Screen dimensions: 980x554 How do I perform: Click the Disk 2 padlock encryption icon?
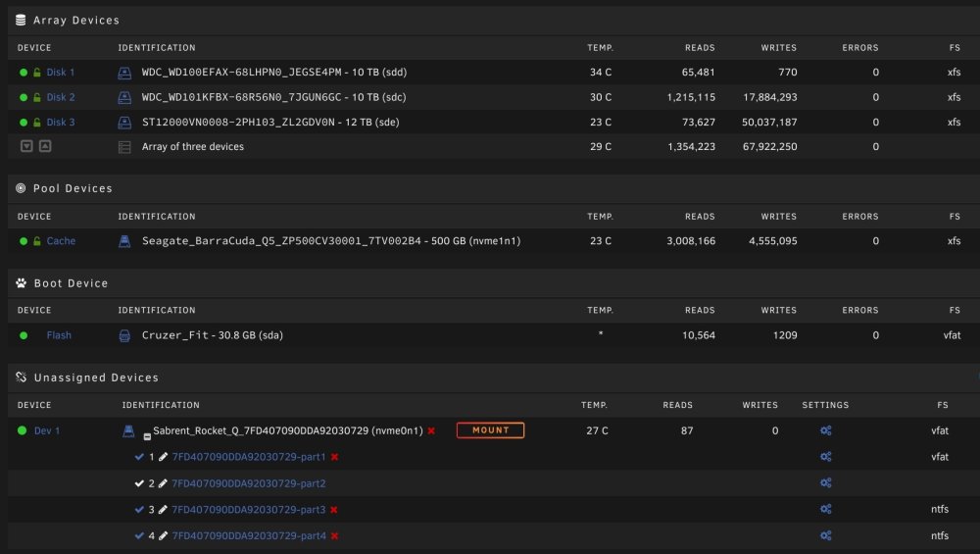pos(37,97)
